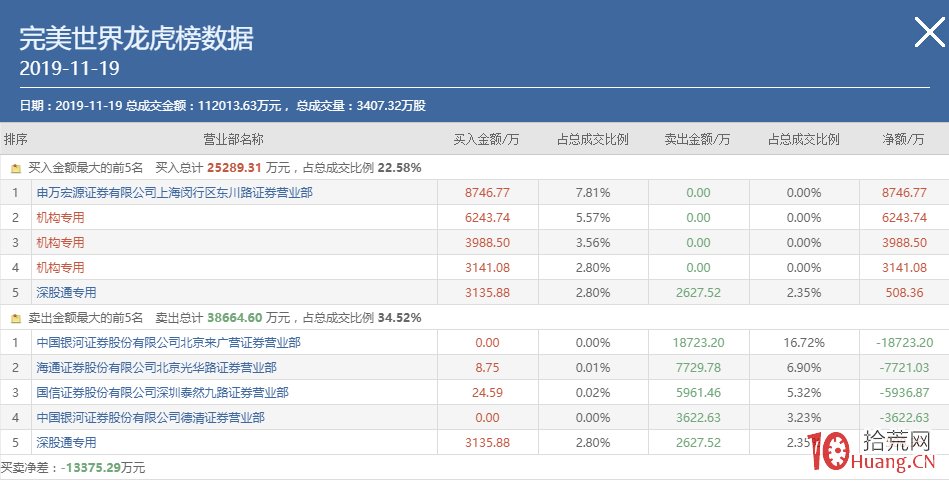Click the 卖出总计 38664.60 value
The width and height of the screenshot is (949, 481).
(234, 318)
